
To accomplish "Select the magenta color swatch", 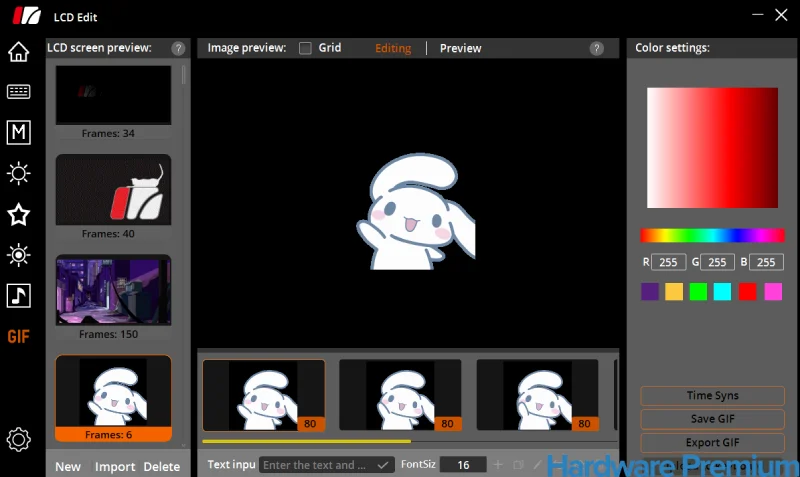I will (773, 292).
